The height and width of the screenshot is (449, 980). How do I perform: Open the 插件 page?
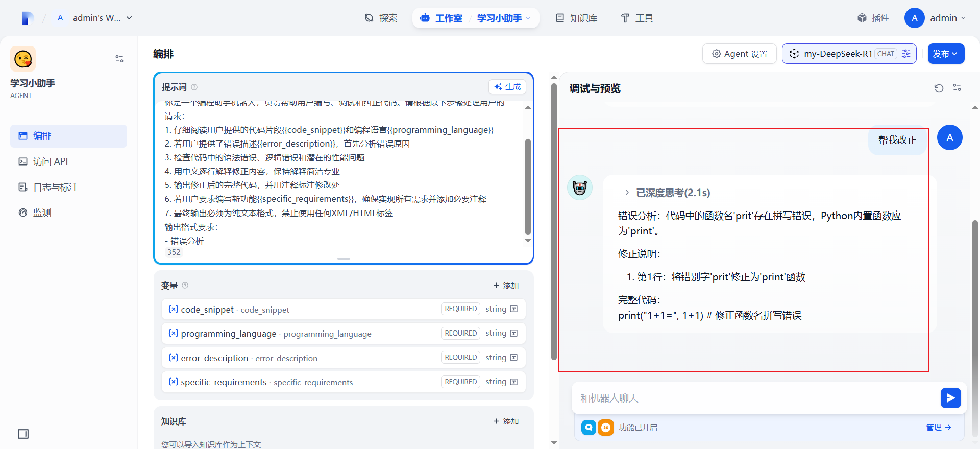(x=873, y=18)
